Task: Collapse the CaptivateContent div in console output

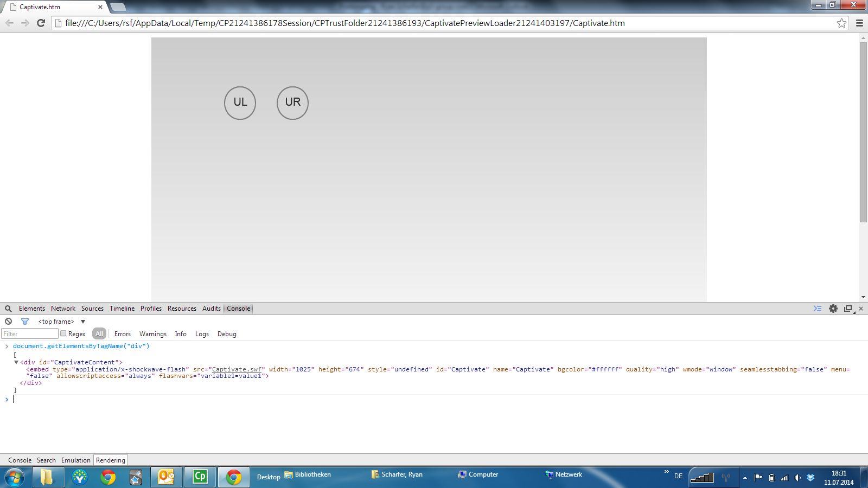Action: (x=16, y=362)
